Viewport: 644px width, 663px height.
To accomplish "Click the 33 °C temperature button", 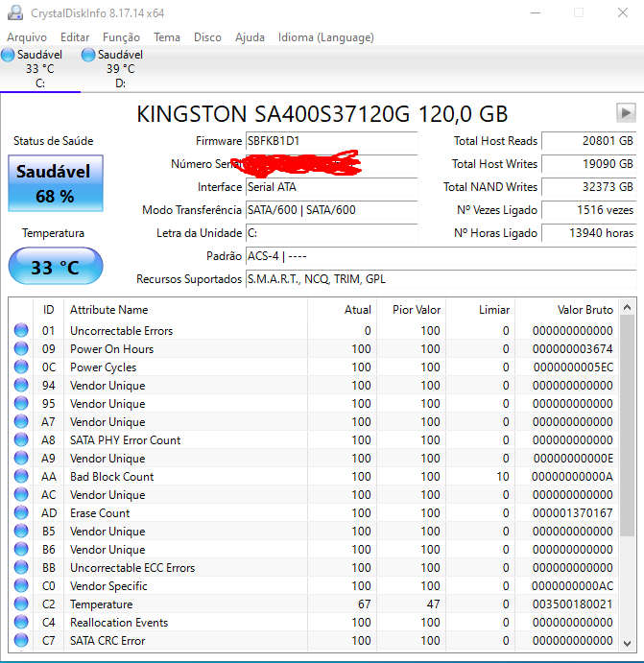I will pos(56,266).
